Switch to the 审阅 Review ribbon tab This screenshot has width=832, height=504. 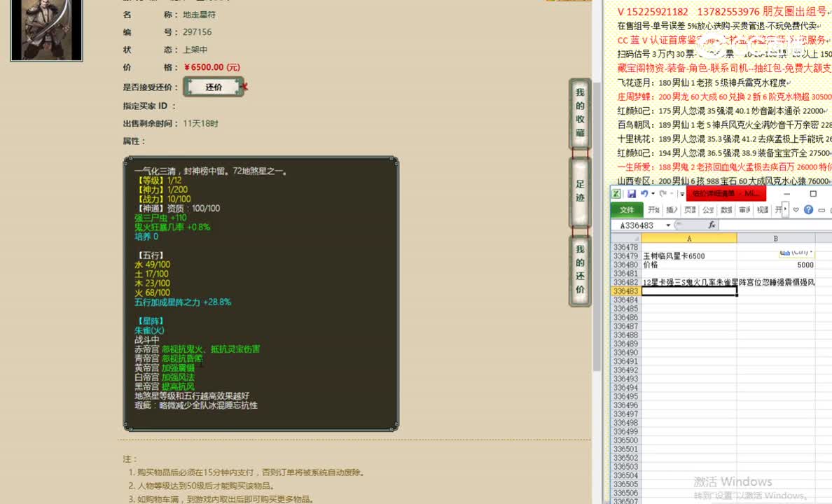[x=744, y=209]
